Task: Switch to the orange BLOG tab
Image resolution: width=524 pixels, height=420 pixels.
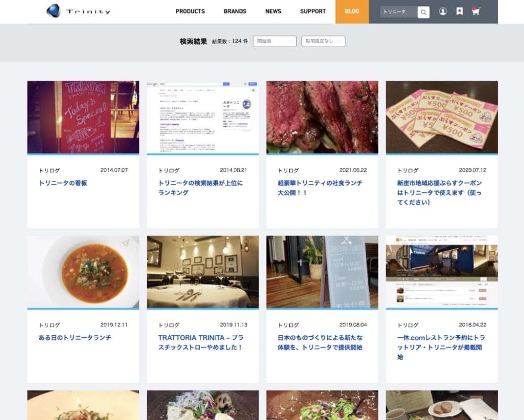Action: pos(352,12)
